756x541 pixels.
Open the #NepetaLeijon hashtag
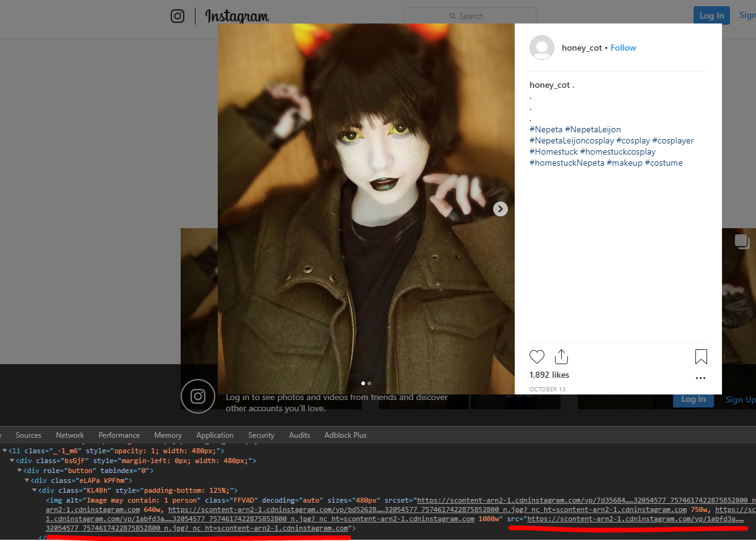click(593, 129)
